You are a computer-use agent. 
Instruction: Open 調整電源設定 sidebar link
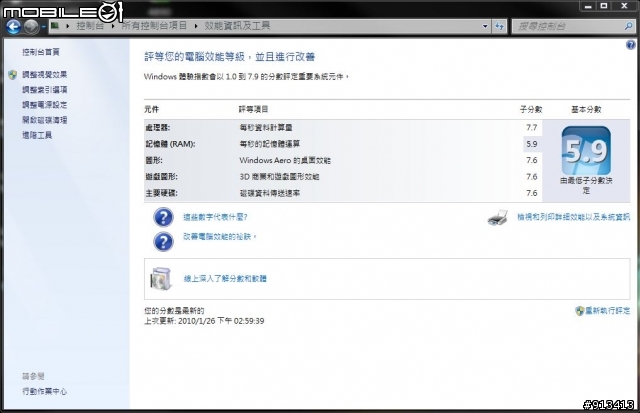(44, 105)
